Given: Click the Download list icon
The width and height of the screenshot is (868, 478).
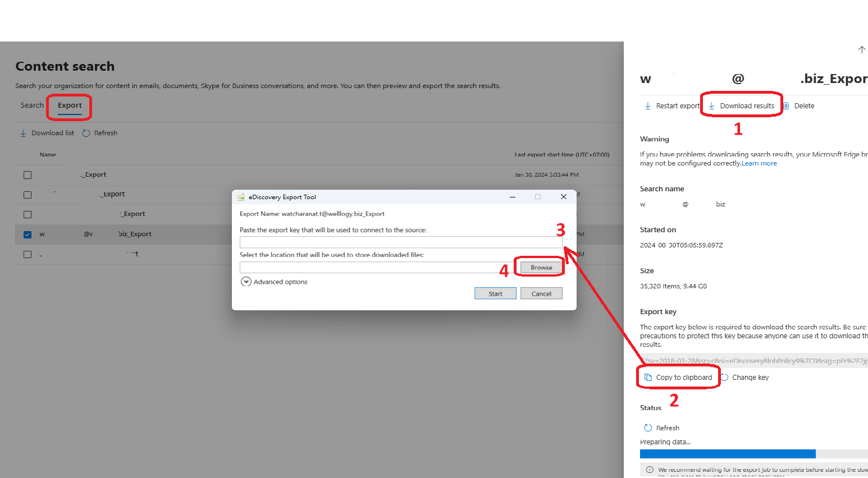Looking at the screenshot, I should 23,134.
